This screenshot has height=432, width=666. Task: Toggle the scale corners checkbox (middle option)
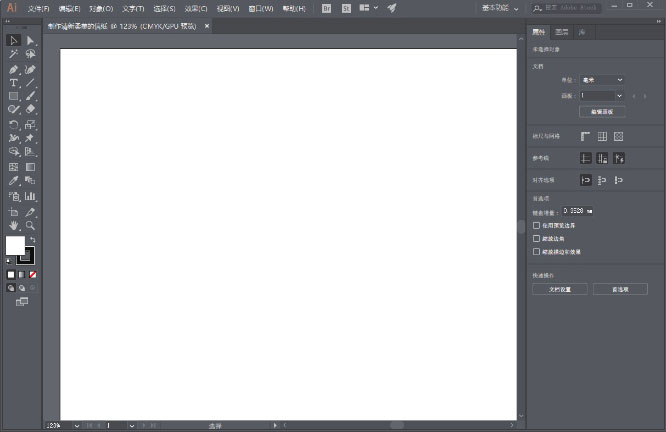pos(537,239)
